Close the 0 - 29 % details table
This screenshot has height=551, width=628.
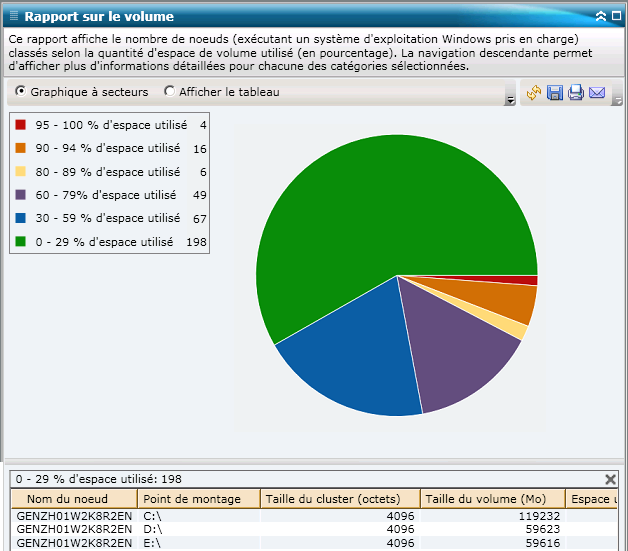[611, 479]
